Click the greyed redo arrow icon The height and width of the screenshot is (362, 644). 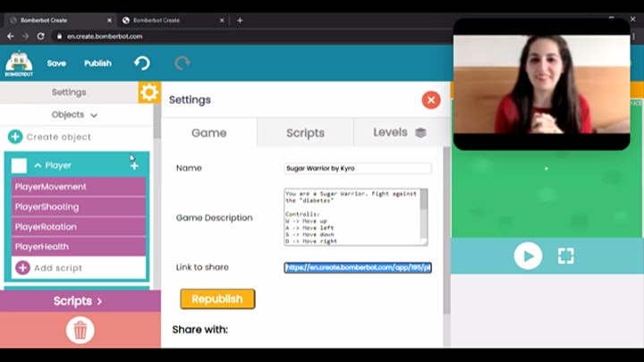tap(182, 63)
